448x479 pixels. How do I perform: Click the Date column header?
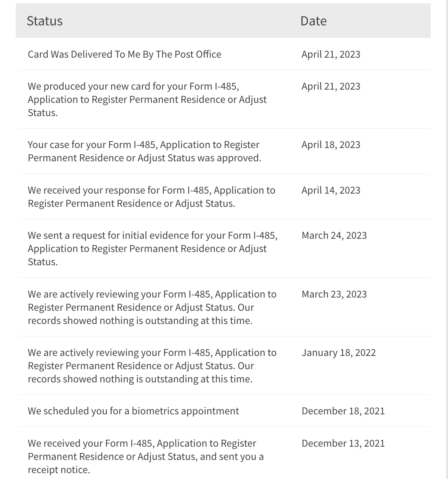313,21
